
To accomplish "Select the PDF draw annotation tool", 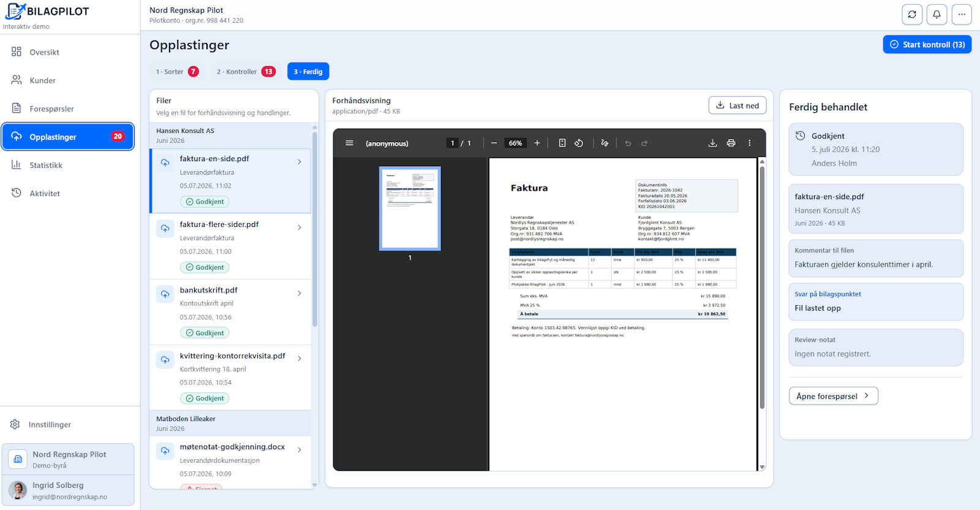I will point(605,143).
